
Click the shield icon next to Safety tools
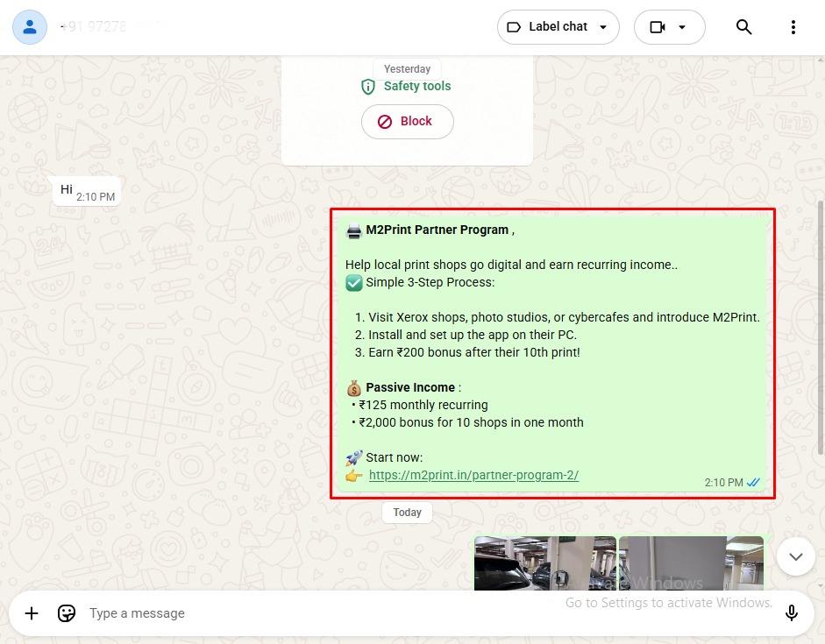pos(367,87)
